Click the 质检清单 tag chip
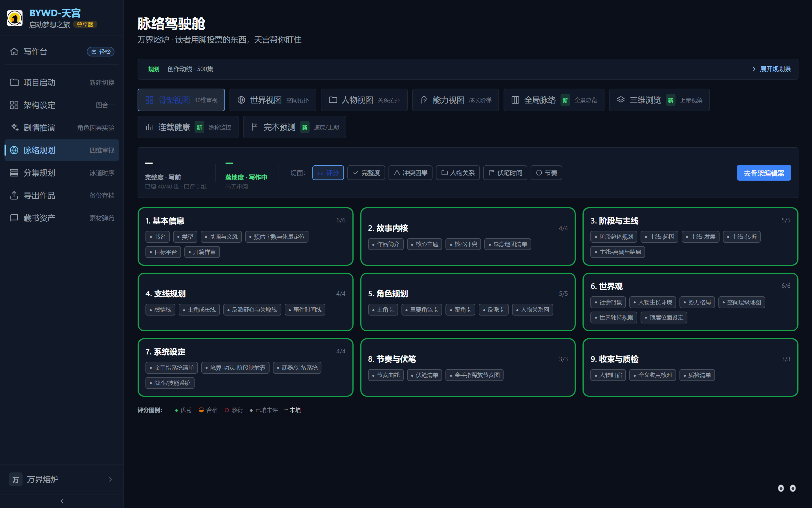 [x=697, y=375]
